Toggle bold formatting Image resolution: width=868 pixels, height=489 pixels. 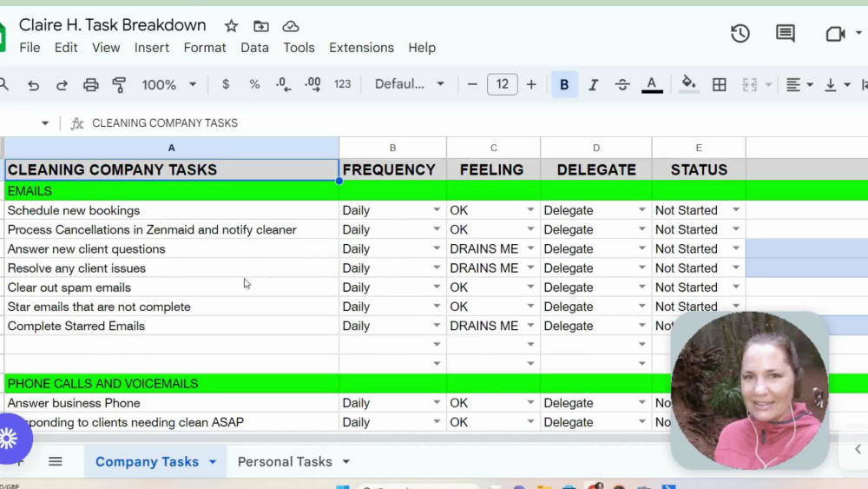pos(564,85)
